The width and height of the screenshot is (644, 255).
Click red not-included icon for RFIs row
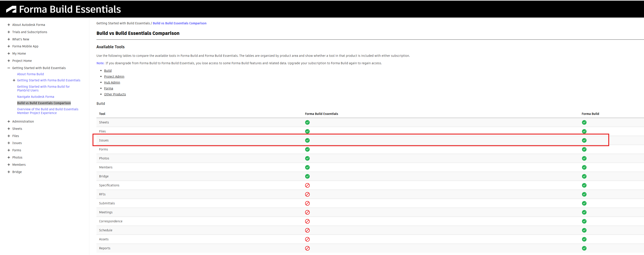coord(307,194)
